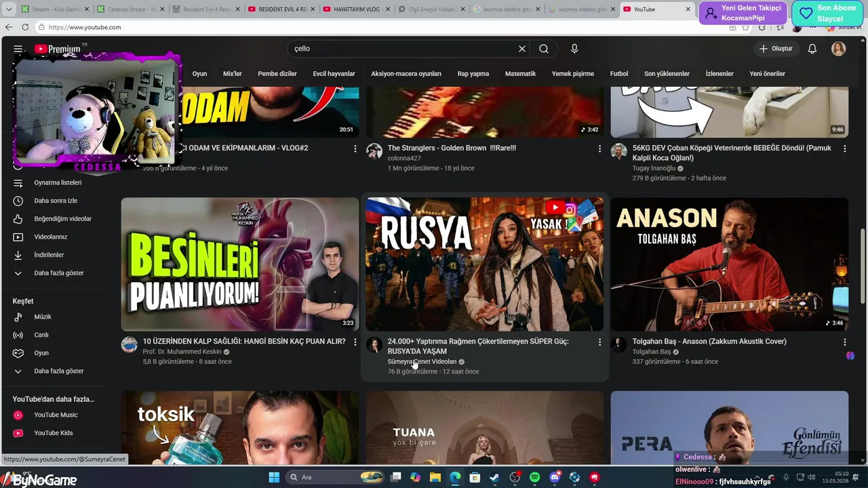Image resolution: width=868 pixels, height=488 pixels.
Task: Open Windows Start menu
Action: (x=274, y=477)
